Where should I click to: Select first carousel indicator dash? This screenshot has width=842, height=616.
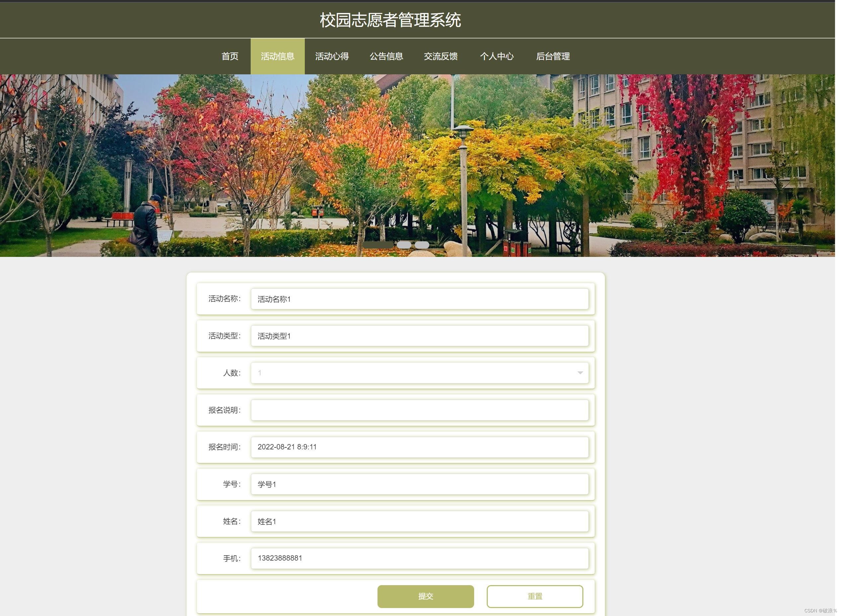coord(378,245)
